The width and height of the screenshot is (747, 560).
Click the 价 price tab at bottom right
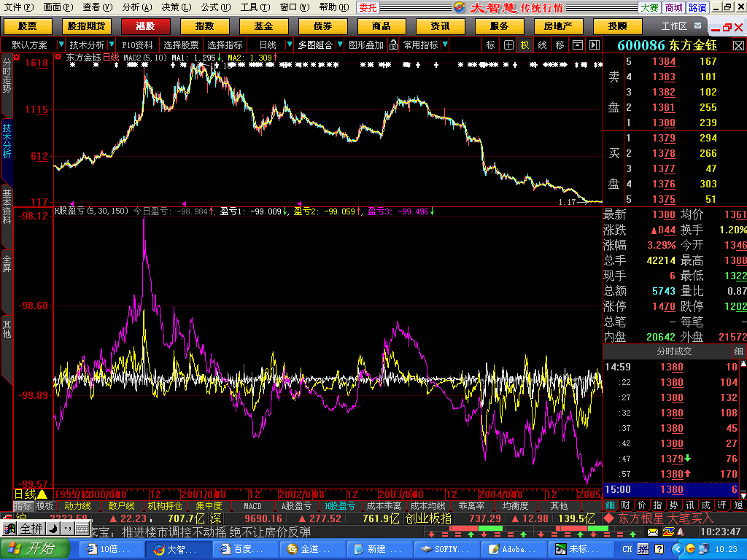tap(642, 505)
